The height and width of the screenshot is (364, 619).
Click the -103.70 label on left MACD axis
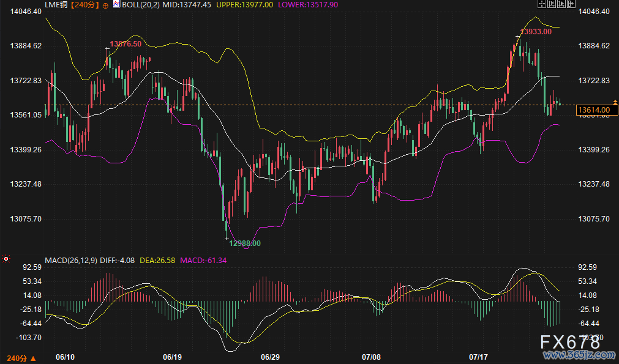(x=28, y=338)
